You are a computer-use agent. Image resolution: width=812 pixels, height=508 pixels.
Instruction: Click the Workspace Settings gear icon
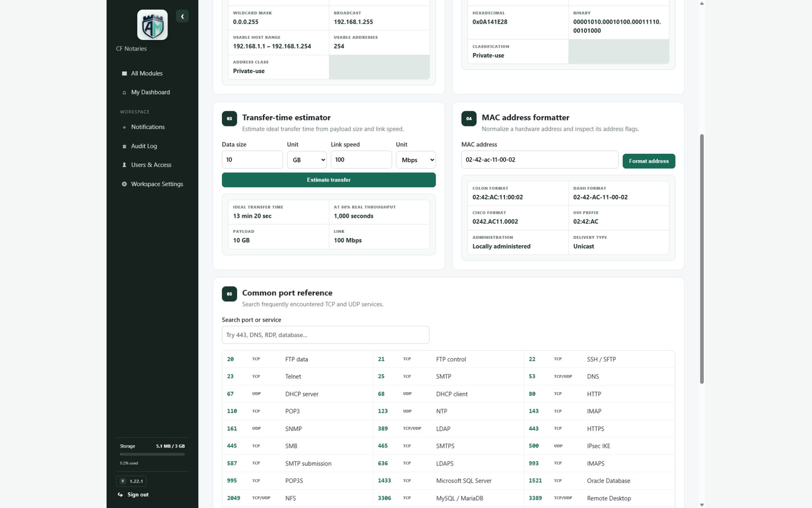tap(124, 184)
